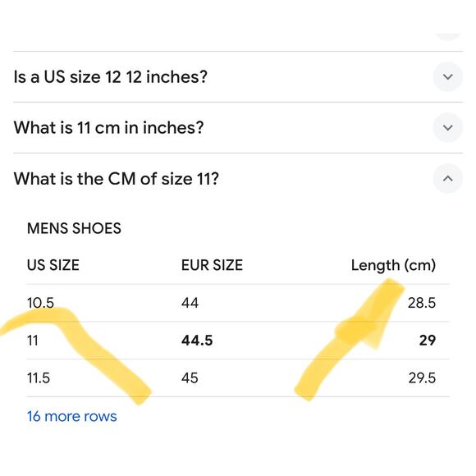Select the US size 11.5 cell
476x476 pixels.
tap(39, 378)
